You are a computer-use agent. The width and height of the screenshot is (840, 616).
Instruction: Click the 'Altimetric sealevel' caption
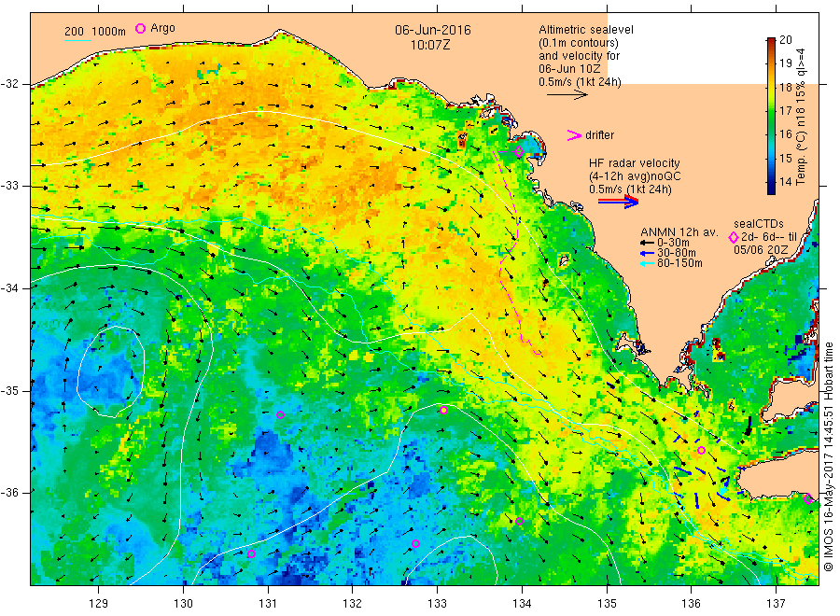coord(586,30)
